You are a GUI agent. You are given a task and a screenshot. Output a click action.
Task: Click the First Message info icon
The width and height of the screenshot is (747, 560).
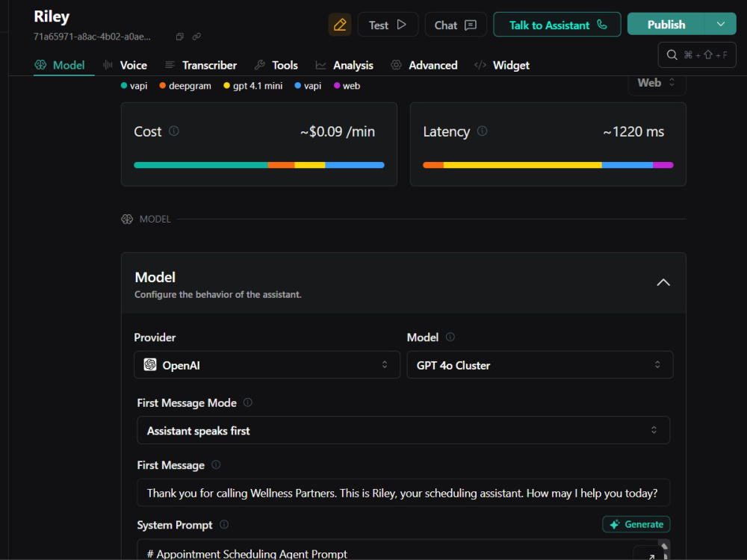(216, 464)
